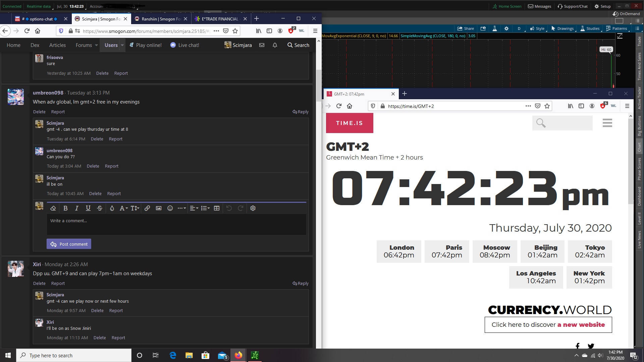
Task: Expand the Forums menu arrow
Action: click(96, 45)
